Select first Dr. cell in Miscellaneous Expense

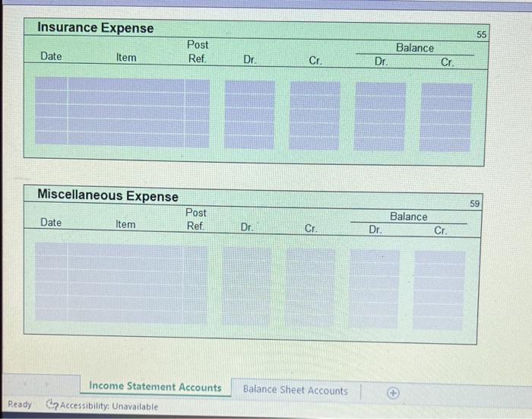247,254
